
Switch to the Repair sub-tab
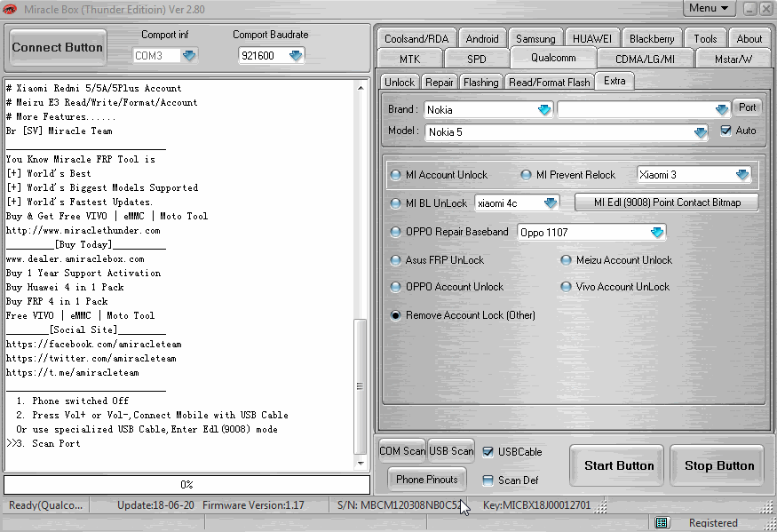[439, 83]
